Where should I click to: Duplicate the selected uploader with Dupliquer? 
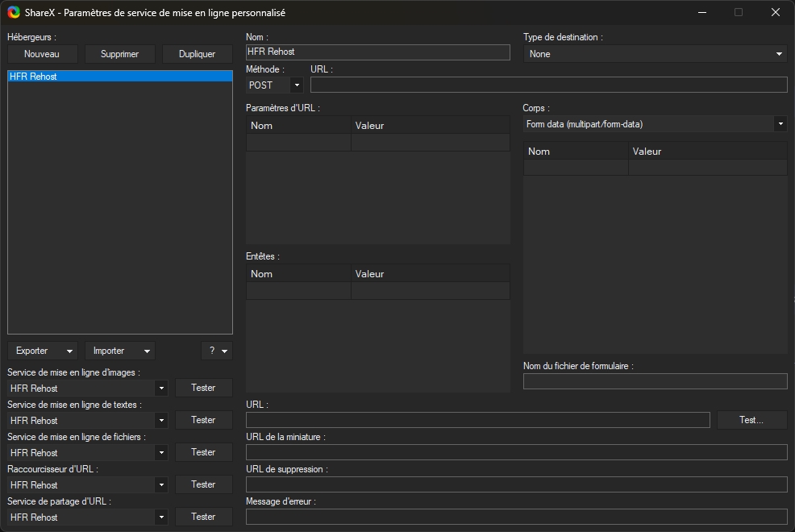pyautogui.click(x=197, y=54)
